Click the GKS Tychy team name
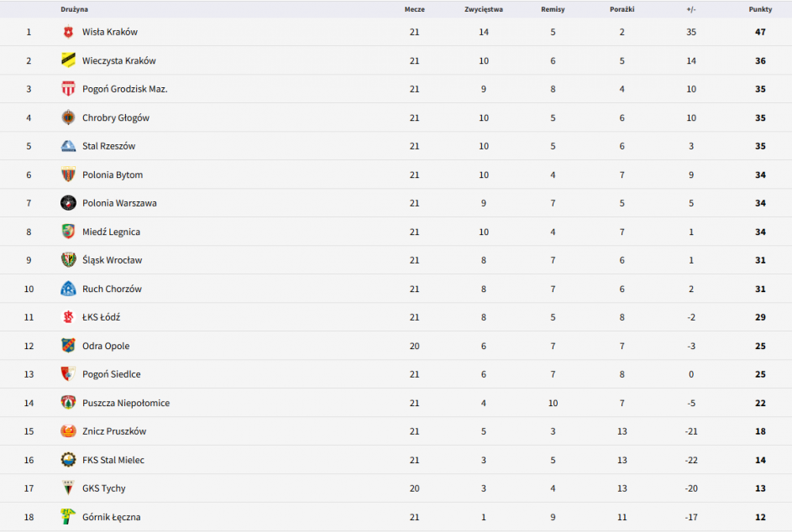The image size is (792, 532). (104, 488)
